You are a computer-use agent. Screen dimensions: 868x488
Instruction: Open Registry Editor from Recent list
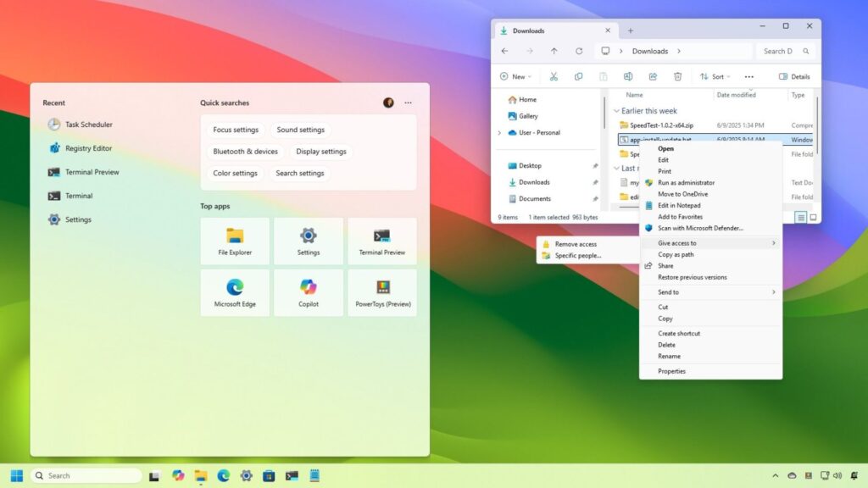coord(88,148)
